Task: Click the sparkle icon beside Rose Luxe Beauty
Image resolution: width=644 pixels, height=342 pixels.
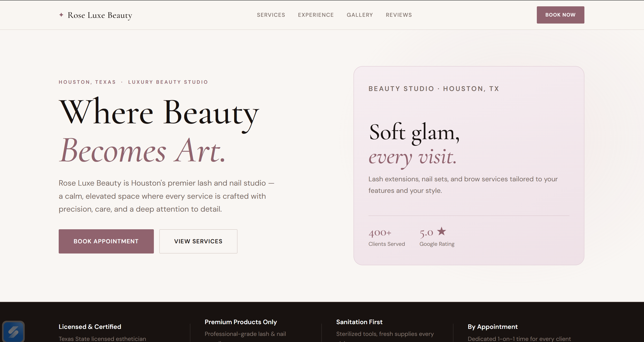Action: (x=61, y=15)
